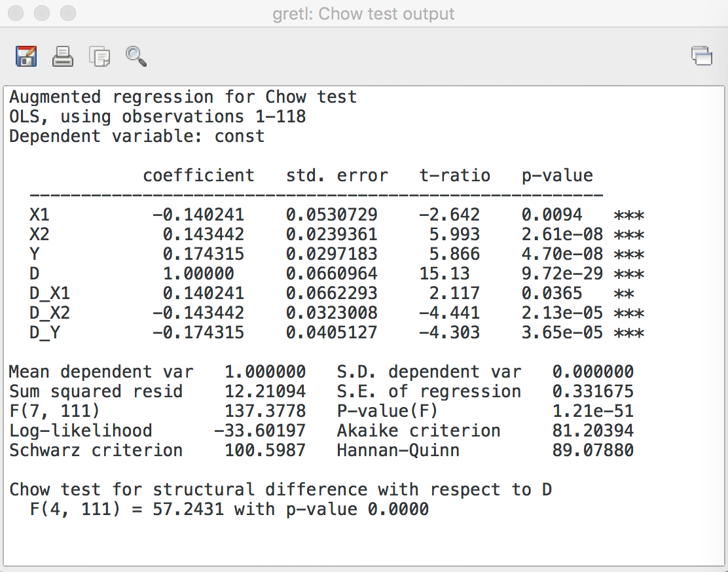Image resolution: width=728 pixels, height=572 pixels.
Task: Click P-value(F) value 1.21e-51
Action: [593, 411]
